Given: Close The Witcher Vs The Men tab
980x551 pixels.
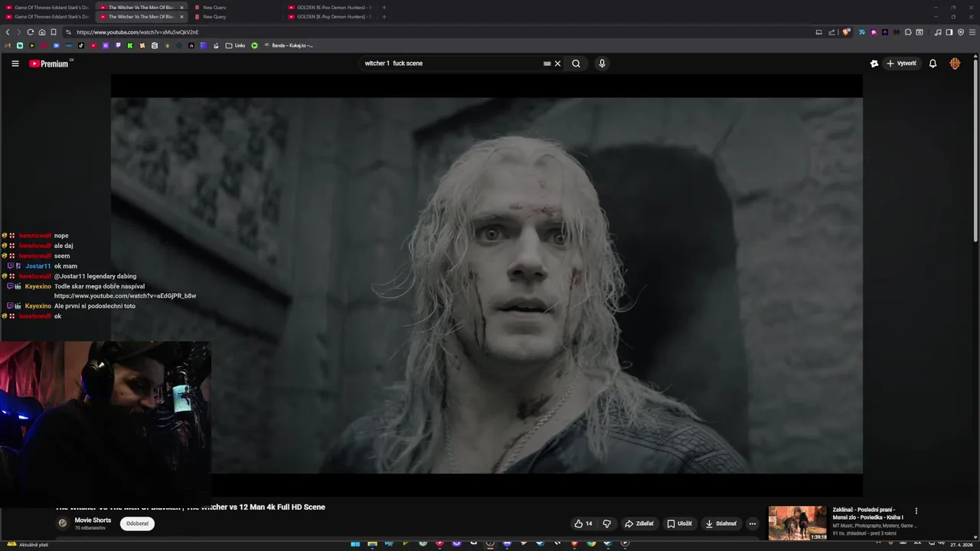Looking at the screenshot, I should 181,17.
